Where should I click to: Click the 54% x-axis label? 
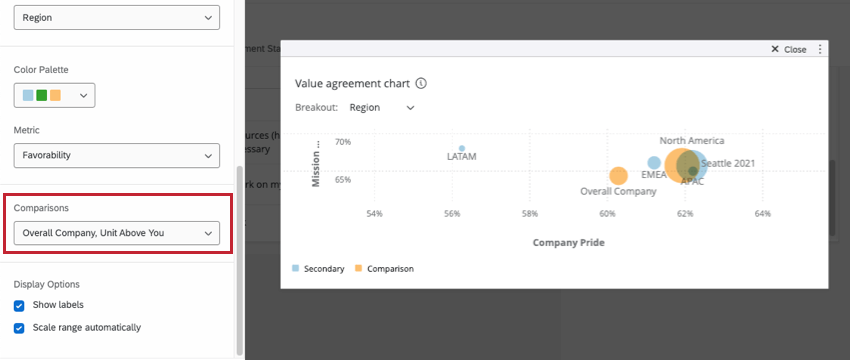coord(375,214)
